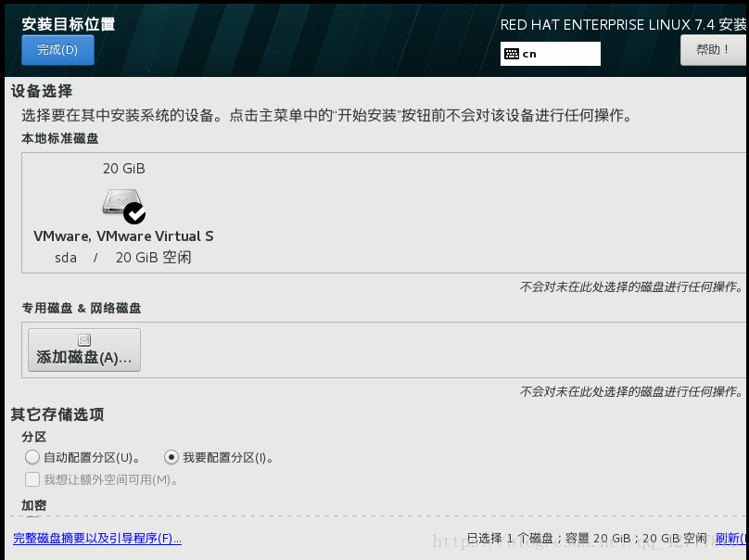Screen dimensions: 749x560
Task: Open 完整磁盘摘要以及引导程序(F)... link
Action: pyautogui.click(x=97, y=538)
